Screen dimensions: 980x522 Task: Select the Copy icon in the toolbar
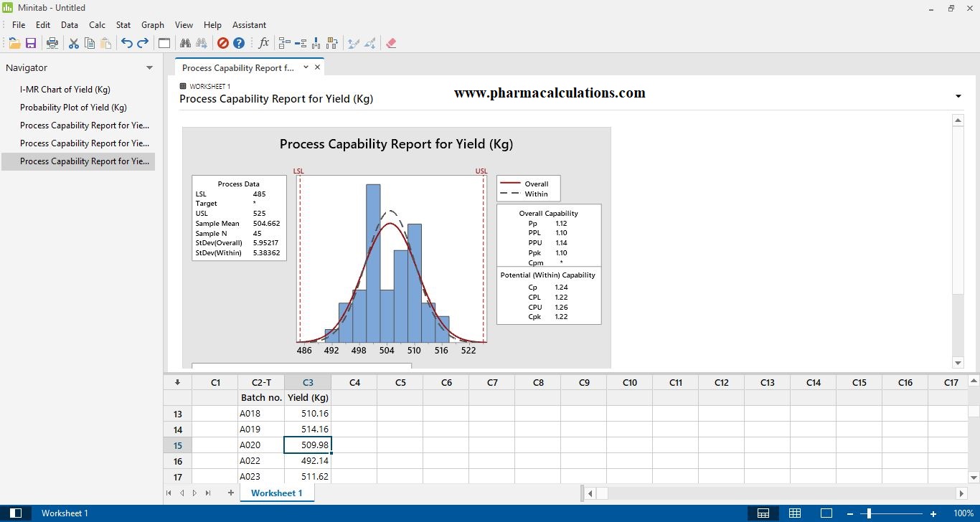[90, 42]
